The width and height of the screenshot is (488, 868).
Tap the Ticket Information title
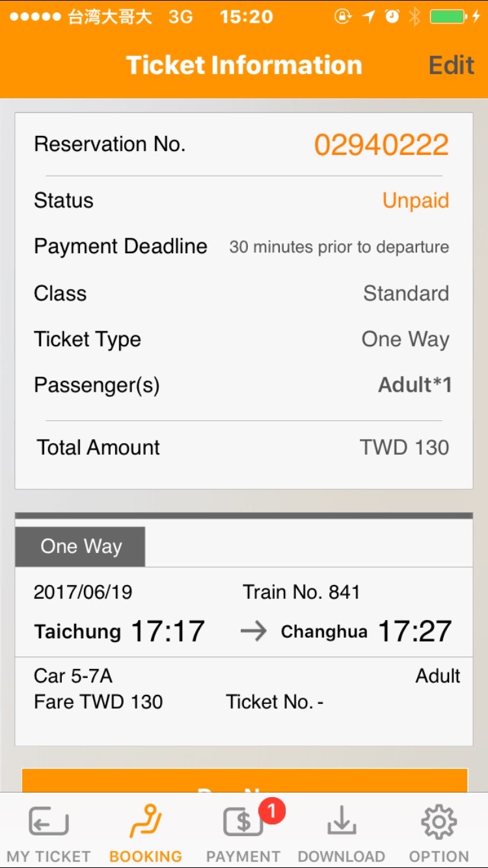(x=244, y=65)
